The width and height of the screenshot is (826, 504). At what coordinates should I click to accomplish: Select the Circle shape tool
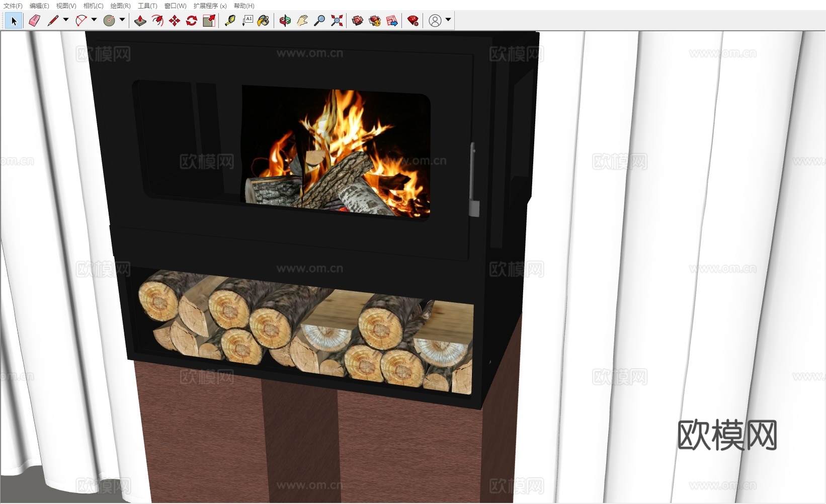click(x=109, y=21)
